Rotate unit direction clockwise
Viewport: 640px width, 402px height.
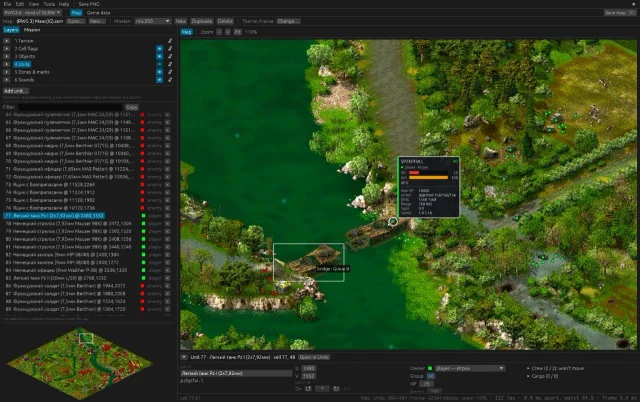click(336, 389)
